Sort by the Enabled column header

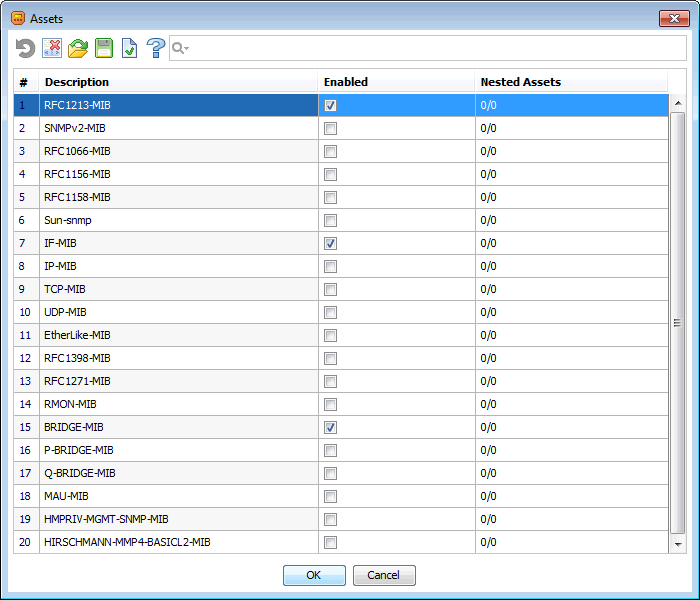click(397, 82)
